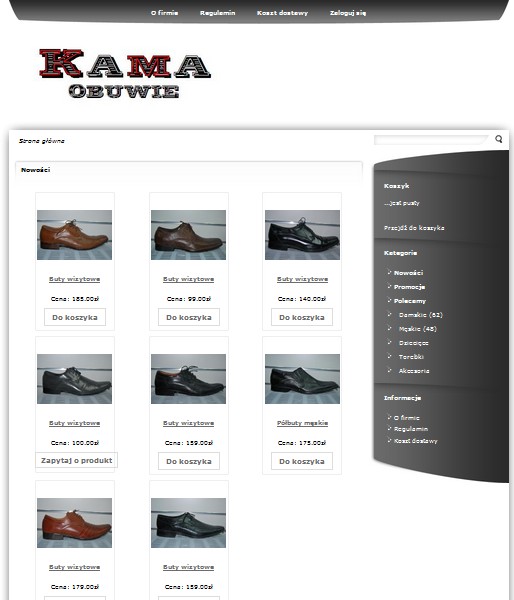Open "O firmie" in the top menu
This screenshot has height=600, width=514.
click(165, 13)
